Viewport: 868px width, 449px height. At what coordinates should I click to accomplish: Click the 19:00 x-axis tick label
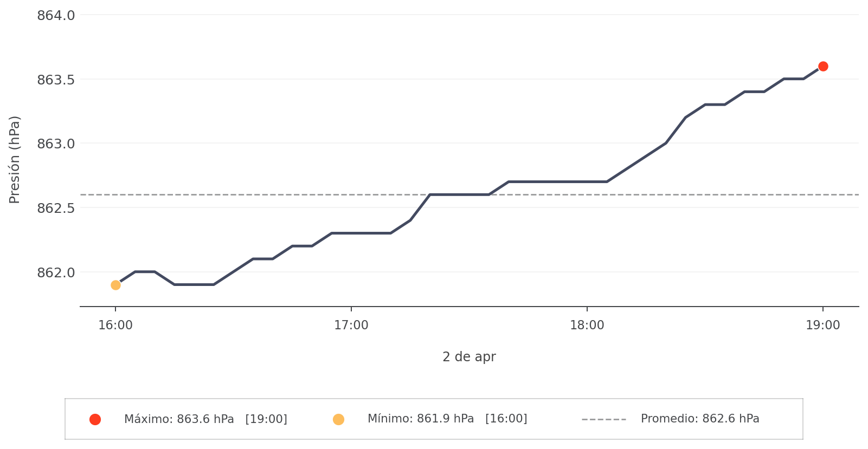click(822, 326)
